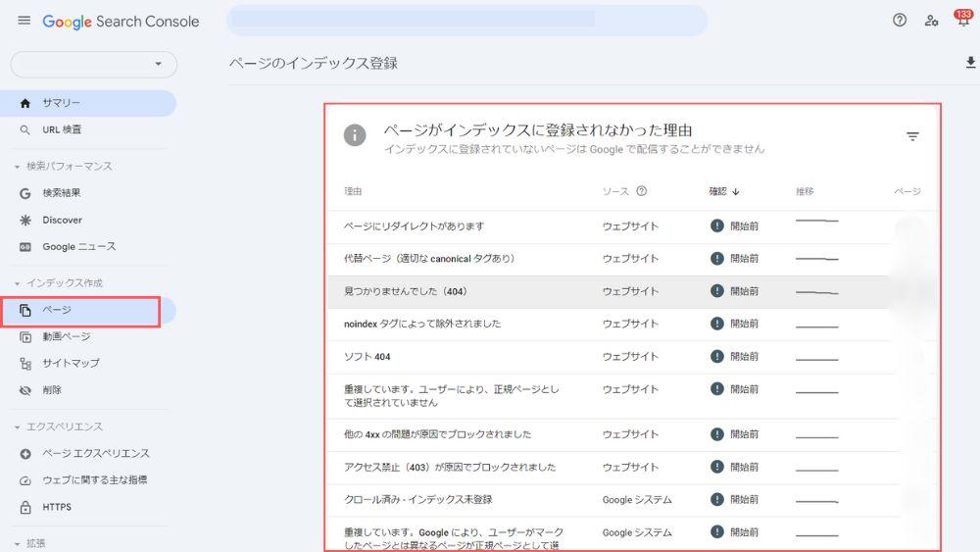Click the ソース help question icon
This screenshot has width=980, height=552.
(641, 191)
